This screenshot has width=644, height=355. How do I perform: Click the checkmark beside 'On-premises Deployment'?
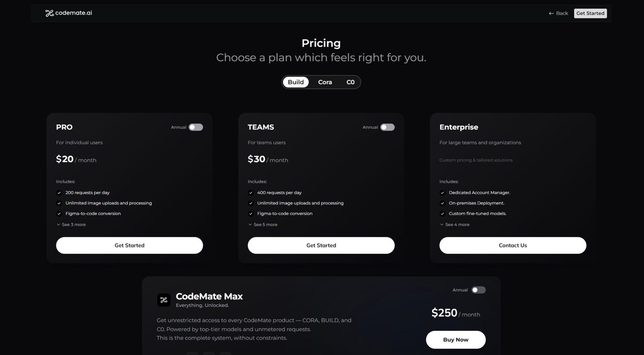tap(442, 203)
